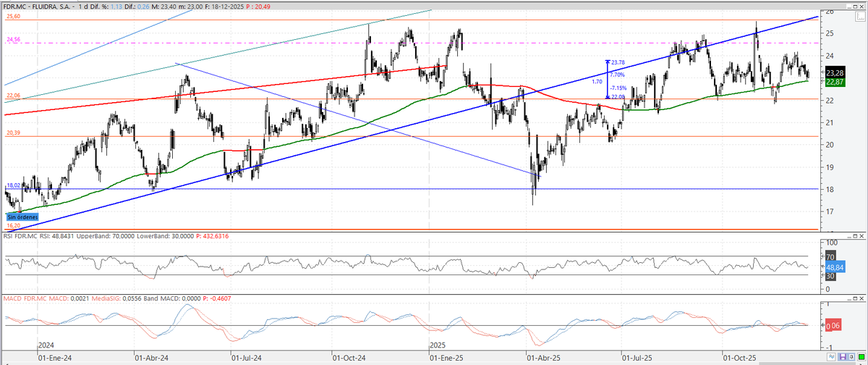This screenshot has height=365, width=868.
Task: Click the 01-Oct-24 date on time axis
Action: [x=348, y=358]
